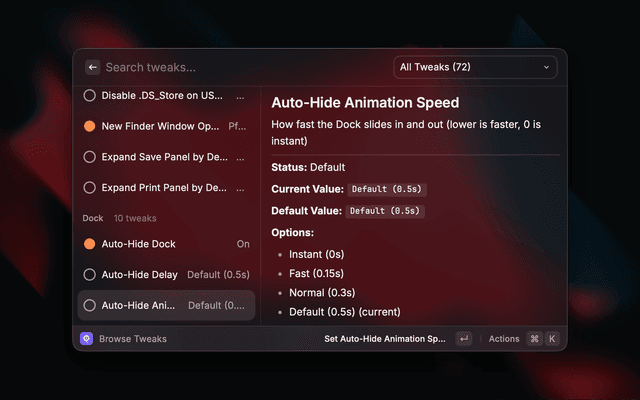Click the Dock section header in the list

(x=93, y=218)
